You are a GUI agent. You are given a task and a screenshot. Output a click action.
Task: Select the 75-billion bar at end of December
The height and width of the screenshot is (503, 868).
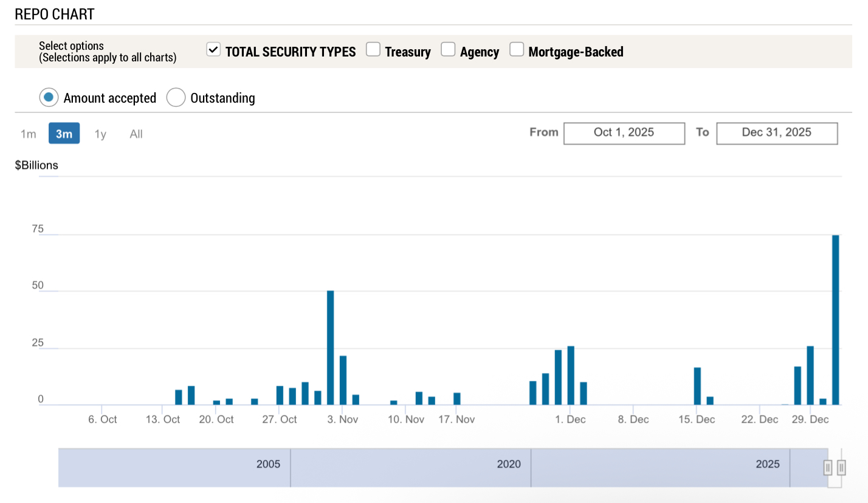coord(836,320)
